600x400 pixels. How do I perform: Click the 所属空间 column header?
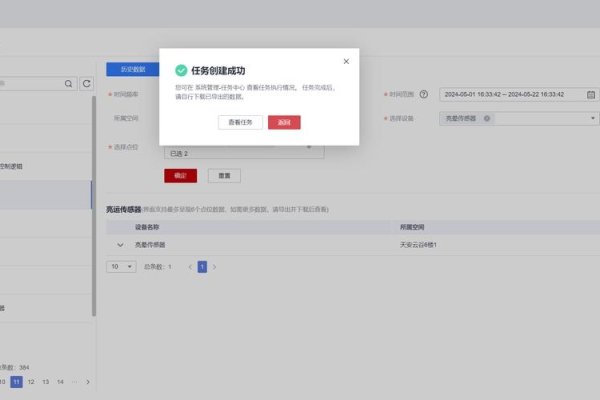pyautogui.click(x=412, y=227)
